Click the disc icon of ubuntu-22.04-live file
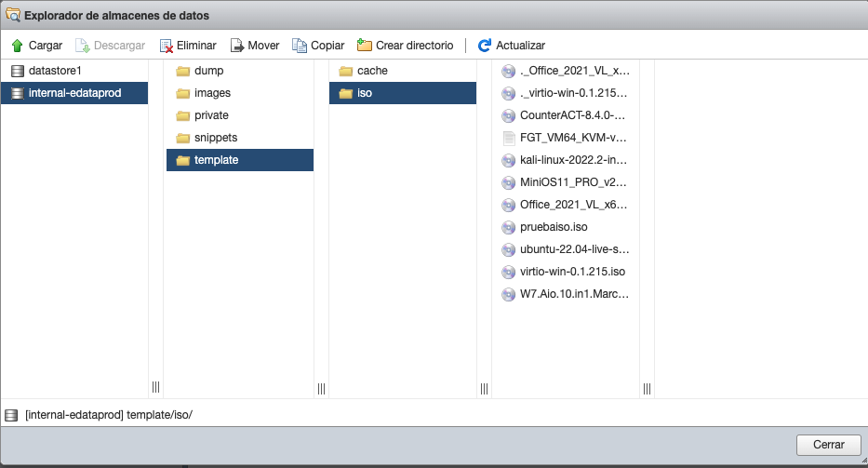 coord(508,249)
